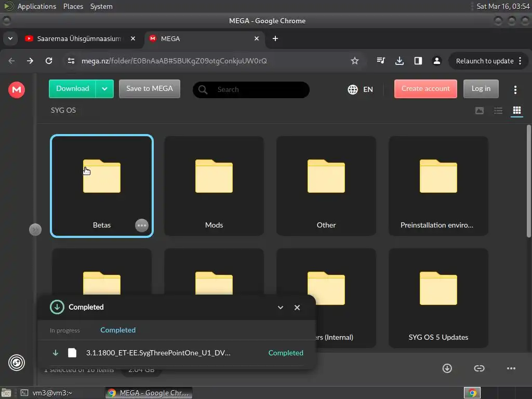This screenshot has height=399, width=532.
Task: Switch to In progress transfers tab
Action: (x=65, y=330)
